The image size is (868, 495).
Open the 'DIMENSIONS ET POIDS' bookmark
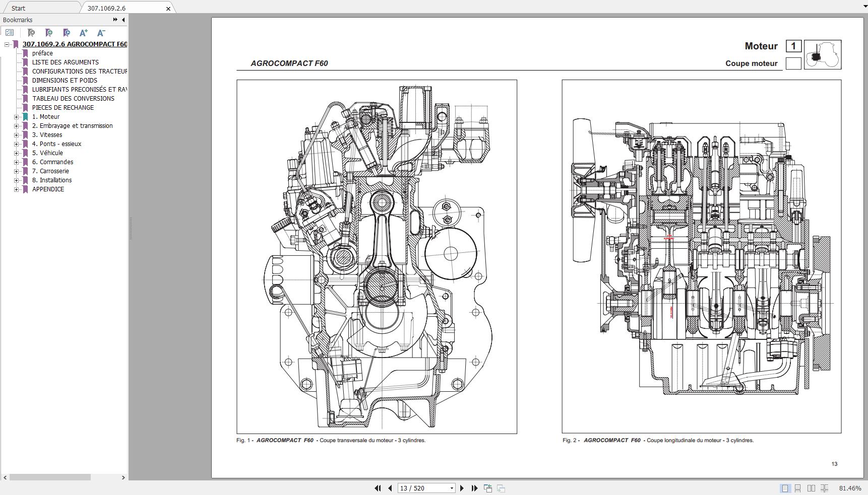click(65, 81)
